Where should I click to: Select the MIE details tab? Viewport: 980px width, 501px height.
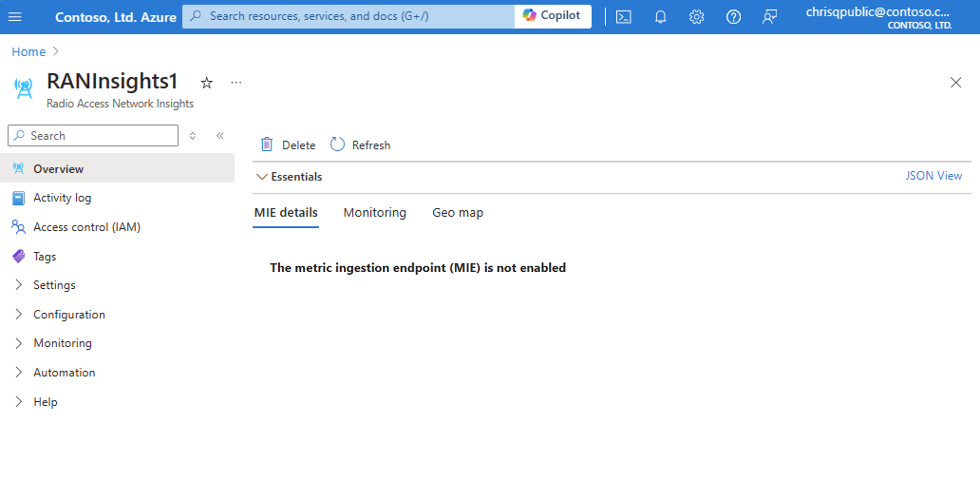point(286,212)
